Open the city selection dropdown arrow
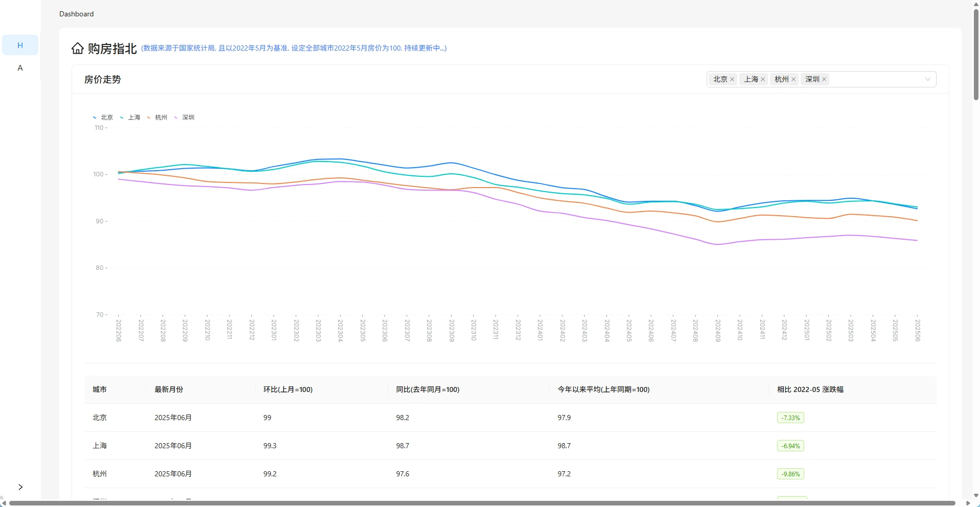This screenshot has height=507, width=980. (x=928, y=79)
